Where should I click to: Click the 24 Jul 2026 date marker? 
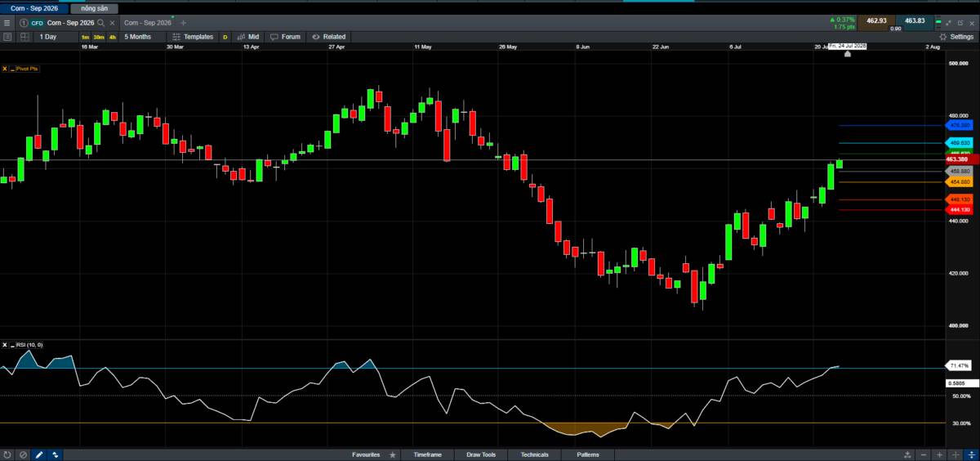click(x=847, y=47)
